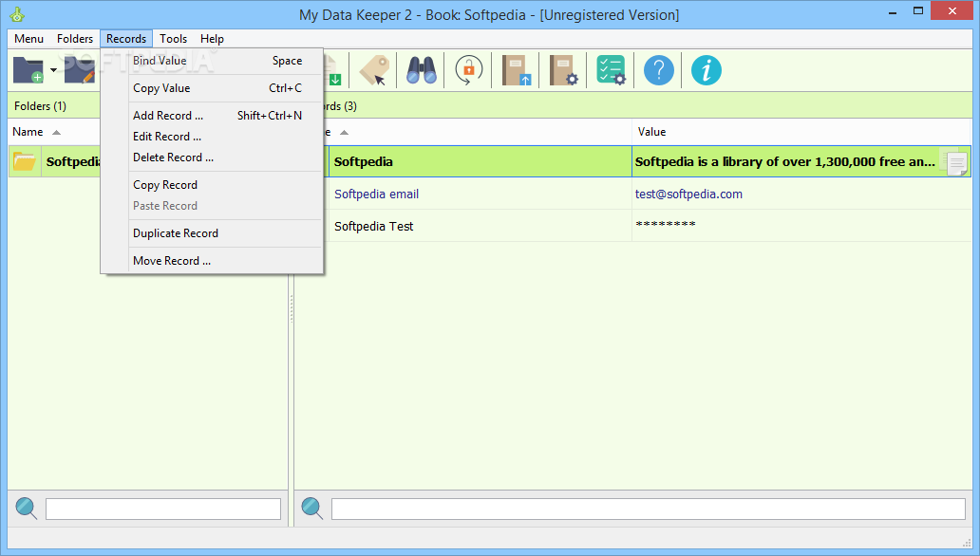Viewport: 980px width, 556px height.
Task: Choose Duplicate Record menu entry
Action: 212,233
